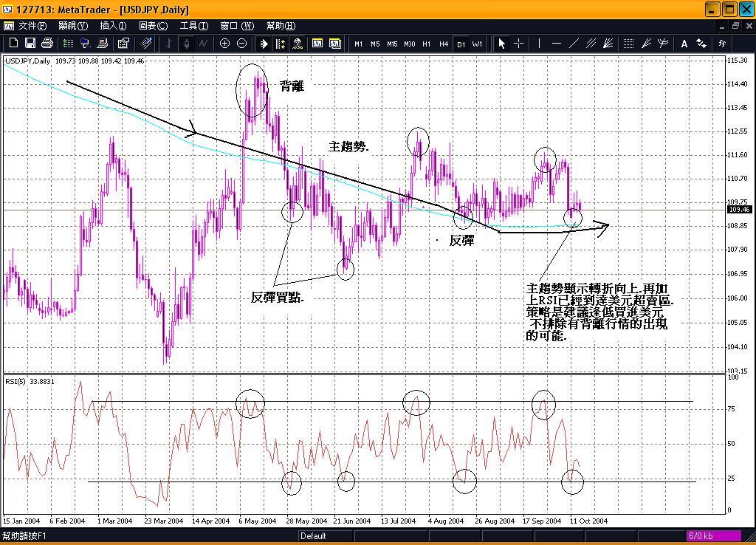Open the 窗口(W) menu
The width and height of the screenshot is (756, 545).
237,26
